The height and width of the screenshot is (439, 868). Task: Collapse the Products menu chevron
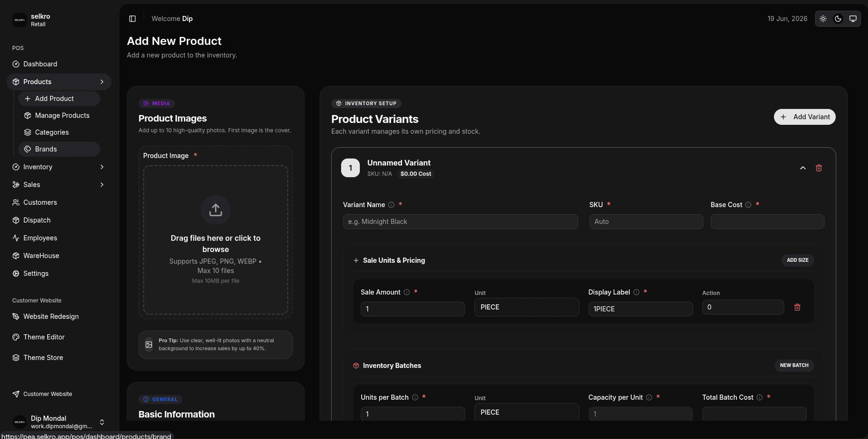102,82
